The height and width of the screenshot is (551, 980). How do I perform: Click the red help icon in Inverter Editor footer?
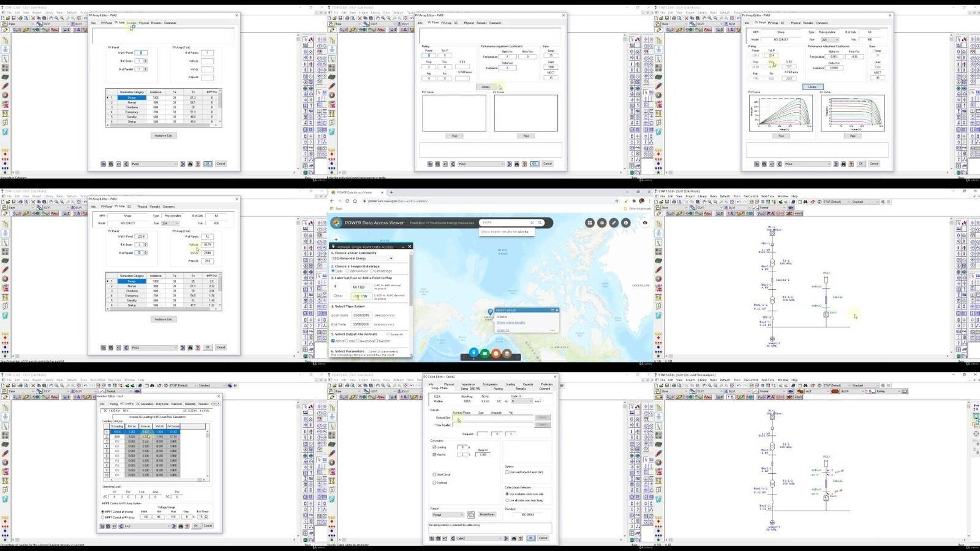click(187, 526)
